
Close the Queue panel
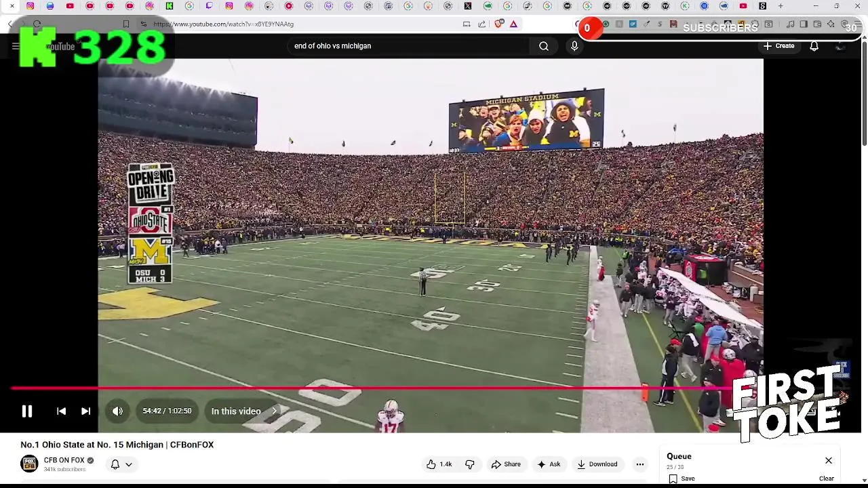click(829, 461)
